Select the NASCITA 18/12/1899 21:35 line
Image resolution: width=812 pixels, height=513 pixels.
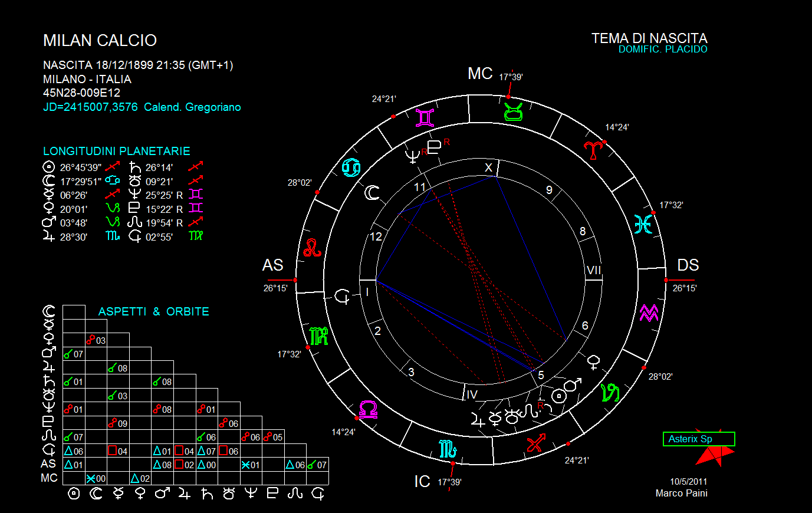pos(138,65)
